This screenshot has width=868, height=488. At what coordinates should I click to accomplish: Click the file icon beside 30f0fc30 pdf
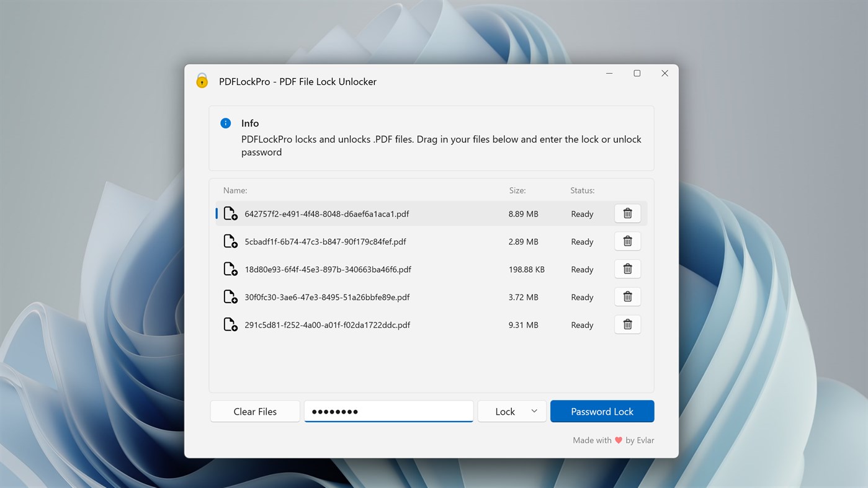pos(230,296)
